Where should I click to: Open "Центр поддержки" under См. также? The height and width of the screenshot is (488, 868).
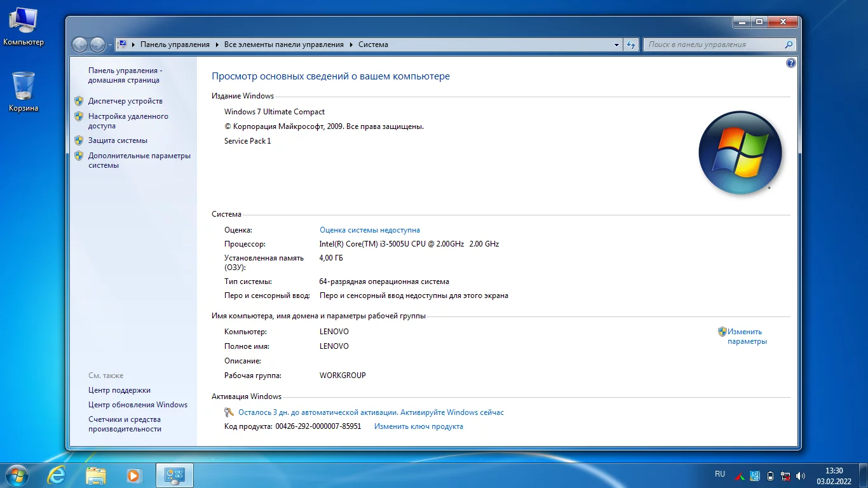point(119,390)
